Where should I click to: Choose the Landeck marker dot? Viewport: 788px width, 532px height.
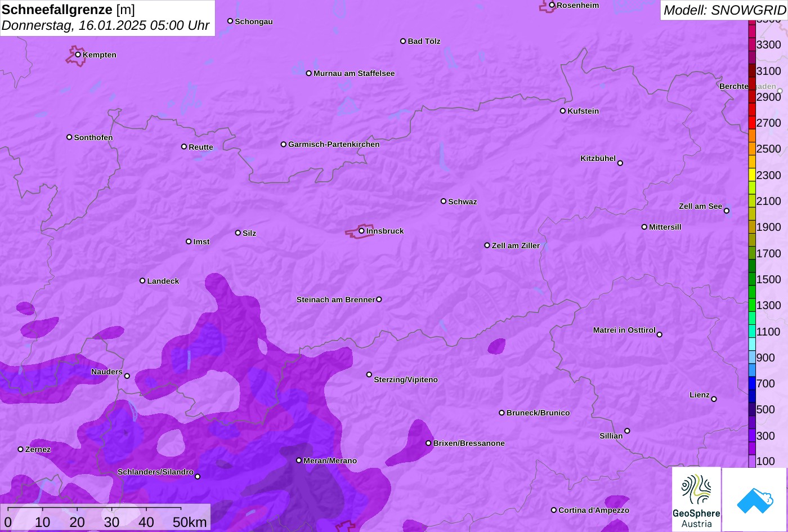tap(142, 281)
